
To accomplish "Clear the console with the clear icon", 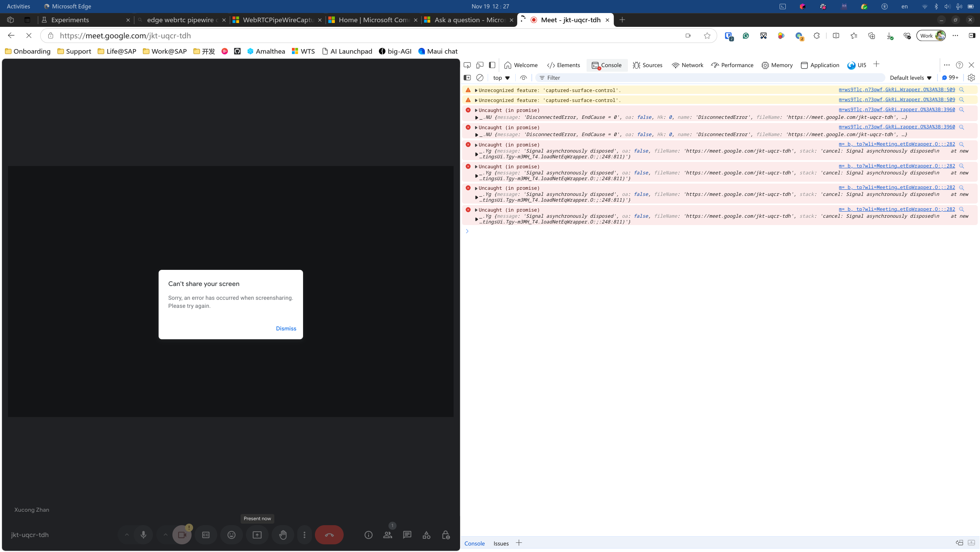I will 480,78.
